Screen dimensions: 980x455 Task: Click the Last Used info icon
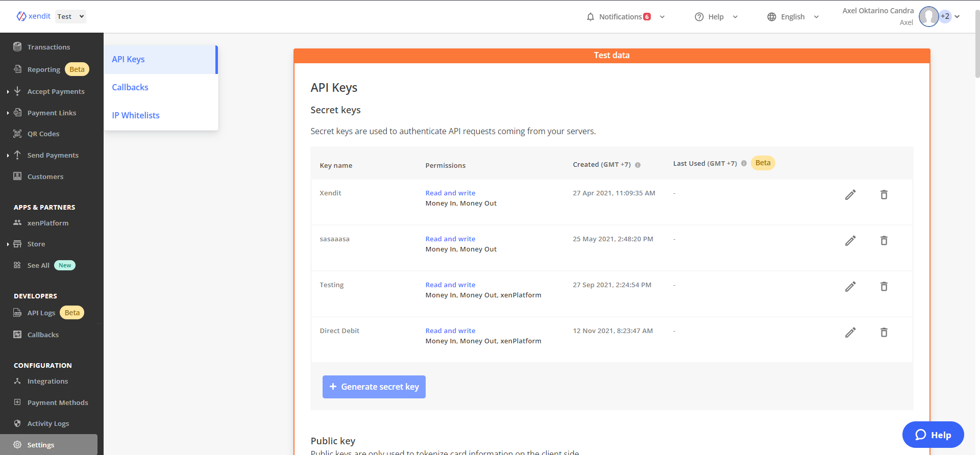point(744,163)
